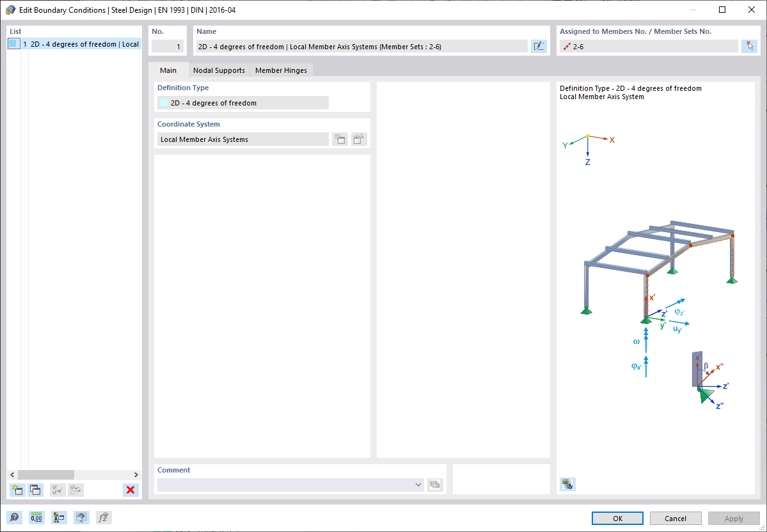Click the comment library icon
The image size is (767, 532).
(x=435, y=485)
